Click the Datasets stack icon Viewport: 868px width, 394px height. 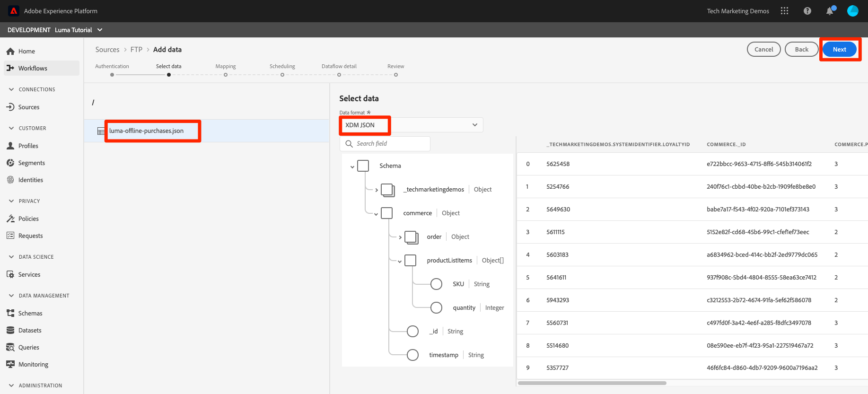10,330
